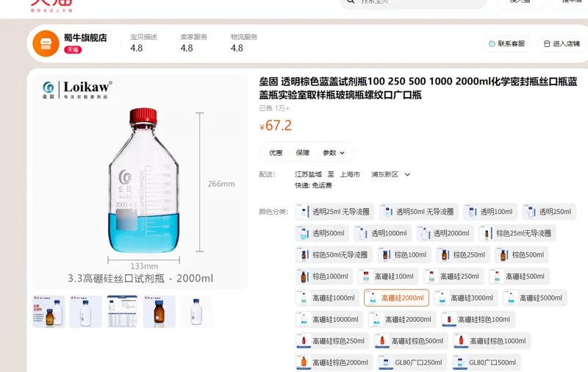The height and width of the screenshot is (372, 588).
Task: Open the Tmall 天猫 badge under store name
Action: coord(73,50)
